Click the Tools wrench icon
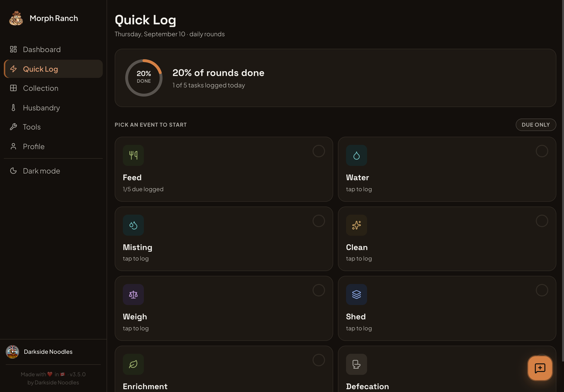 (x=13, y=127)
